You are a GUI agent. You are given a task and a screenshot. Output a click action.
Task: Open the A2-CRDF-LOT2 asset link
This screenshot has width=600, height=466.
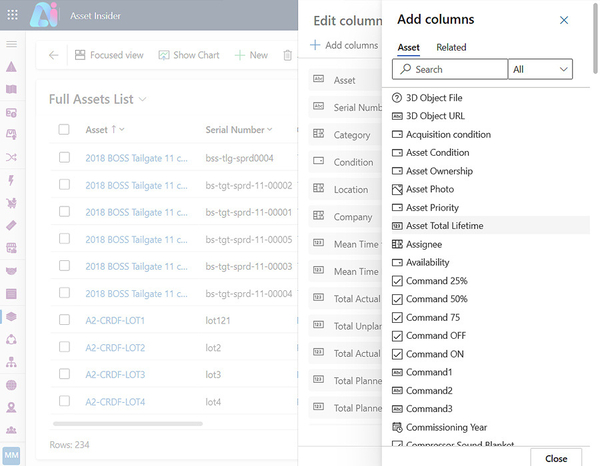point(115,348)
